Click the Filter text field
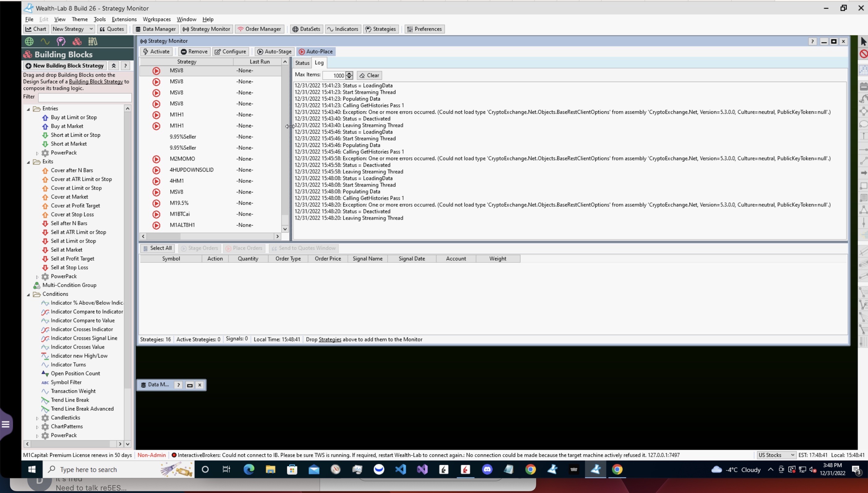This screenshot has height=493, width=868. coord(85,97)
